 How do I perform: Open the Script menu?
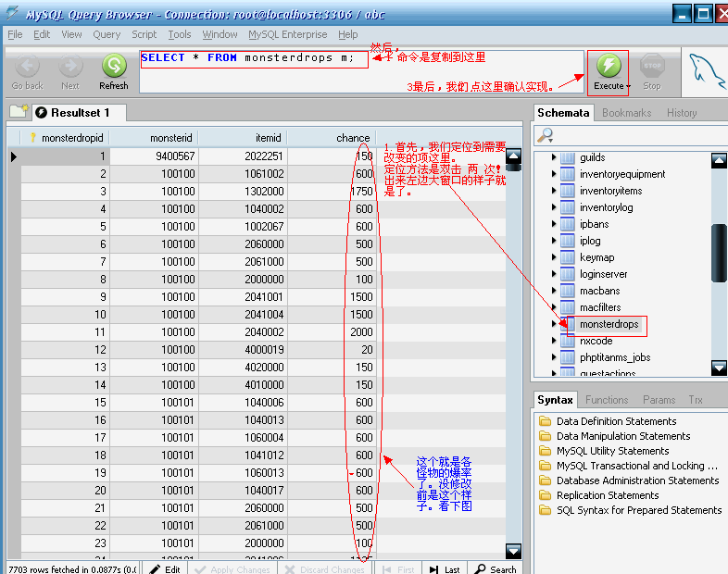tap(144, 34)
